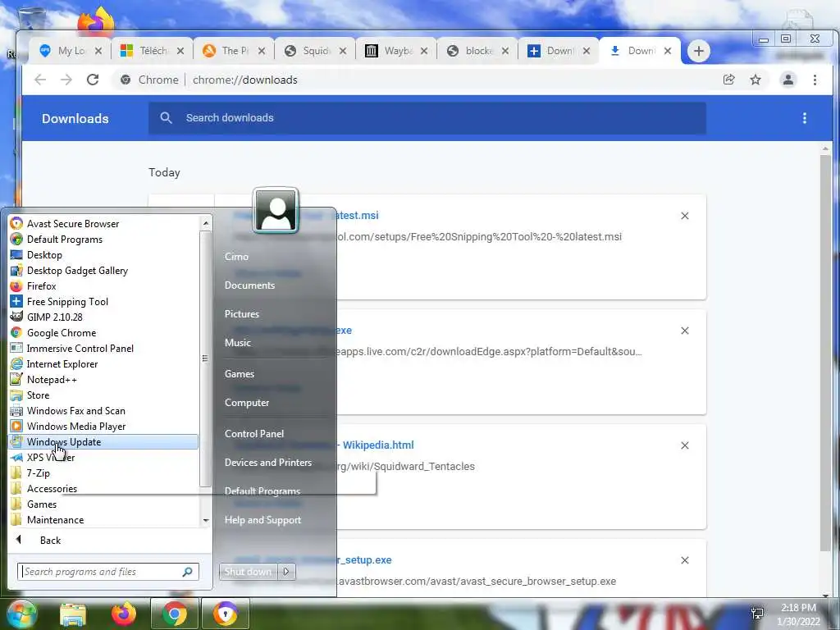Expand the Games program folder
The width and height of the screenshot is (840, 630).
pyautogui.click(x=42, y=504)
